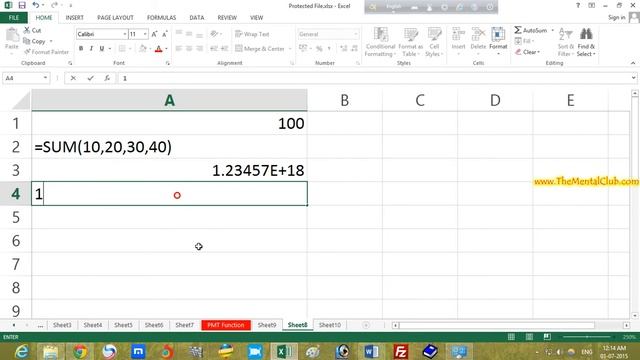This screenshot has height=360, width=640.
Task: Select column B header
Action: point(344,100)
